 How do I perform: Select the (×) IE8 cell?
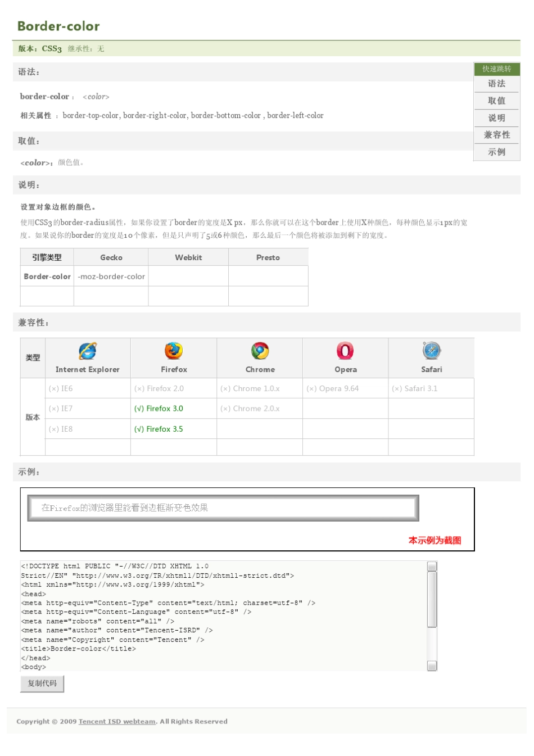[x=88, y=429]
